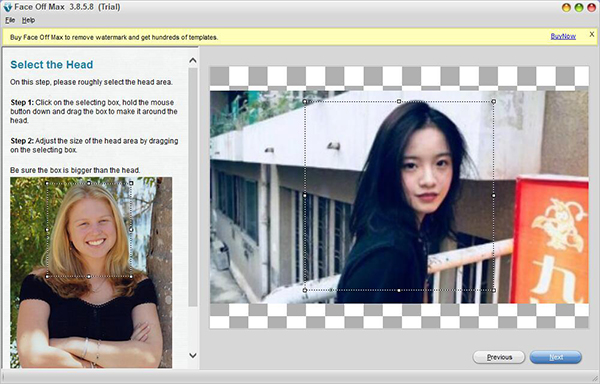The width and height of the screenshot is (600, 384).
Task: Click the right-middle handle of main selection box
Action: [494, 195]
